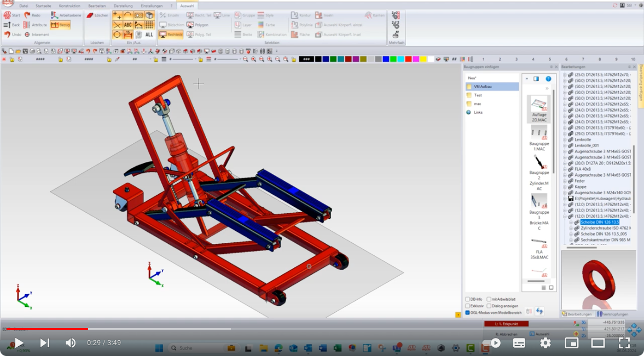Screen dimensions: 644x356
Task: Click the Farbe selection option
Action: click(x=266, y=25)
